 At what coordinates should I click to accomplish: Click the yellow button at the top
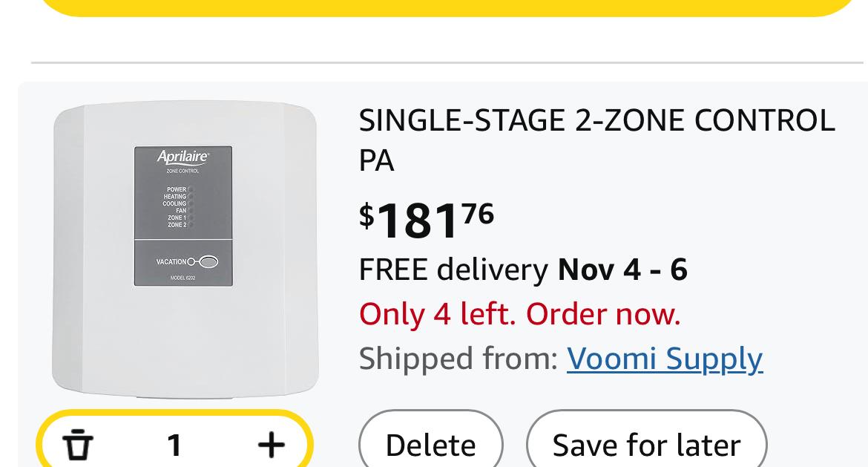click(x=447, y=7)
